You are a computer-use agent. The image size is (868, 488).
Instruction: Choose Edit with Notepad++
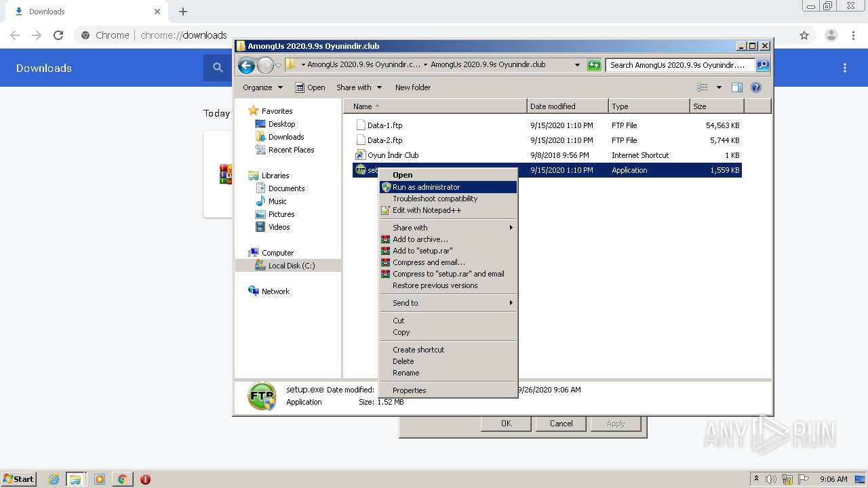click(448, 210)
